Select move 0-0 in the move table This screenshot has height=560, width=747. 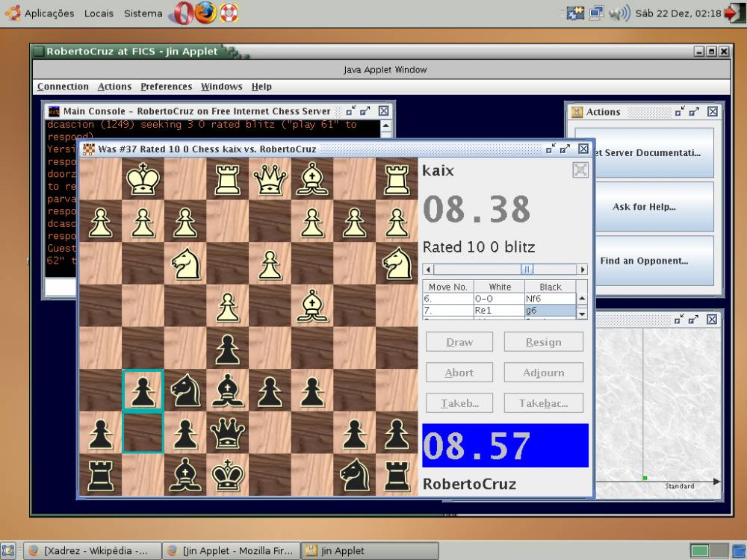(x=499, y=299)
